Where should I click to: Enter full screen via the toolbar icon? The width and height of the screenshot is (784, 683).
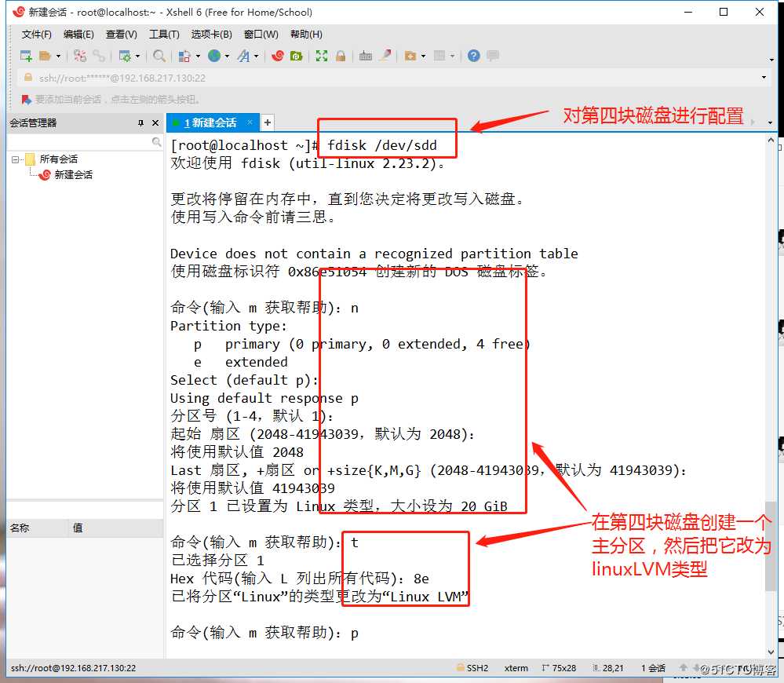pyautogui.click(x=323, y=56)
